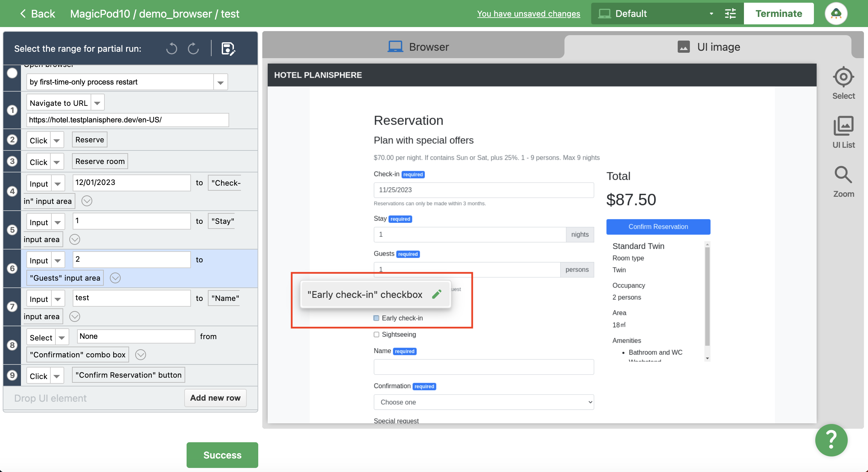Select the Open browser step radio circle
Viewport: 868px width, 472px height.
12,73
